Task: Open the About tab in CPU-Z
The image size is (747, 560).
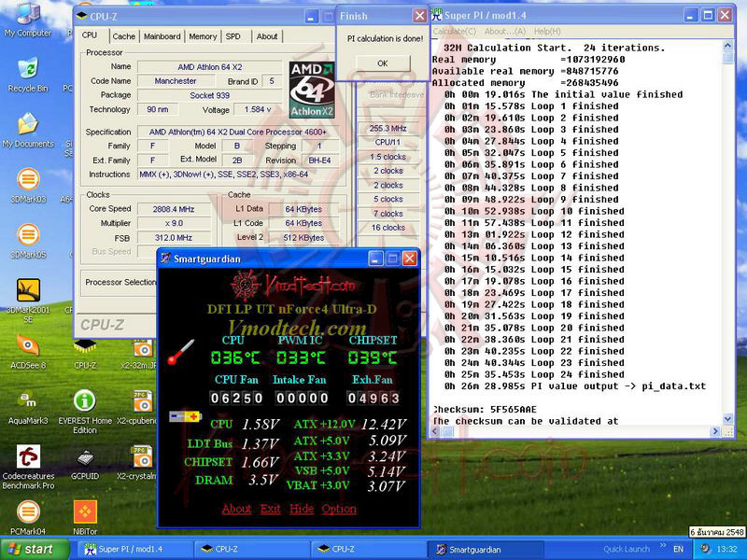Action: (x=267, y=36)
